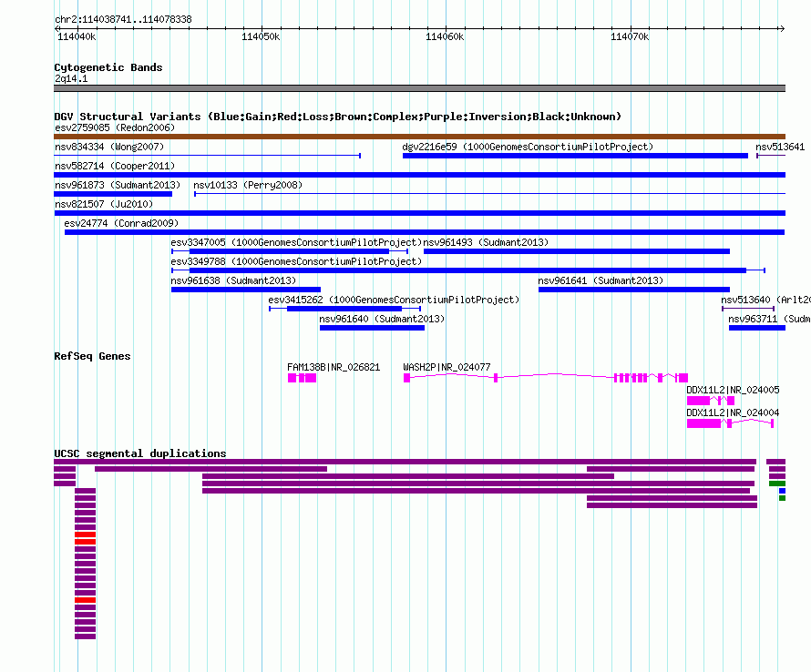This screenshot has height=672, width=811.
Task: Select the lowest red segmental duplication block
Action: pos(86,600)
